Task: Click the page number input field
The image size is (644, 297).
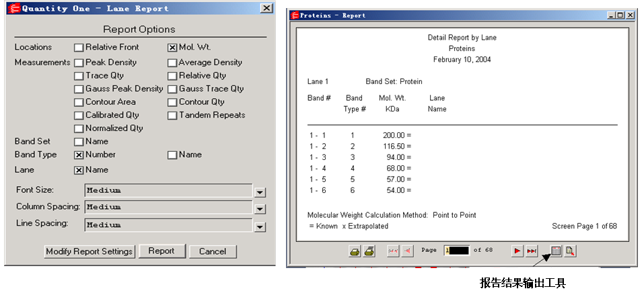Action: (456, 251)
